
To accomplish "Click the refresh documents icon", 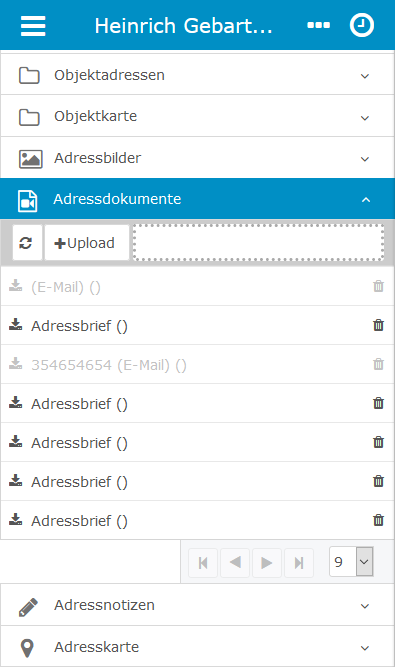I will (x=27, y=243).
